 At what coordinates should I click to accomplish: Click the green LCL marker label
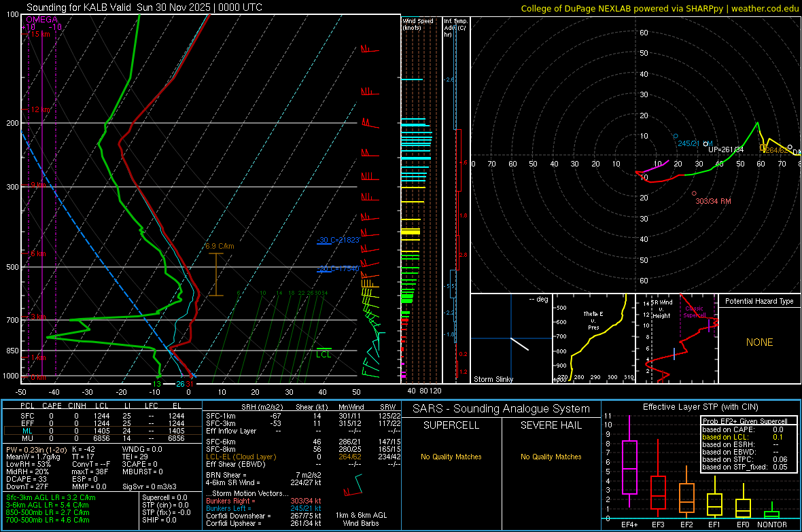point(324,355)
